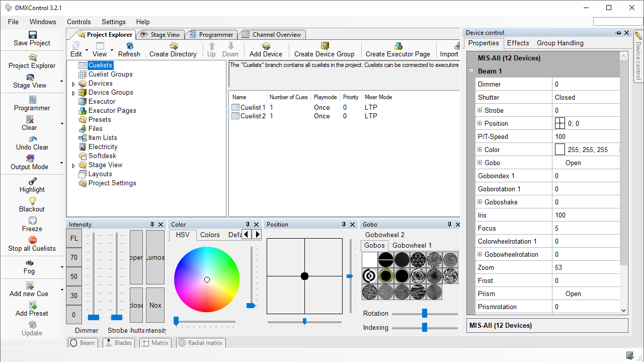Click the Nox intensity button
The image size is (644, 362).
point(155,305)
